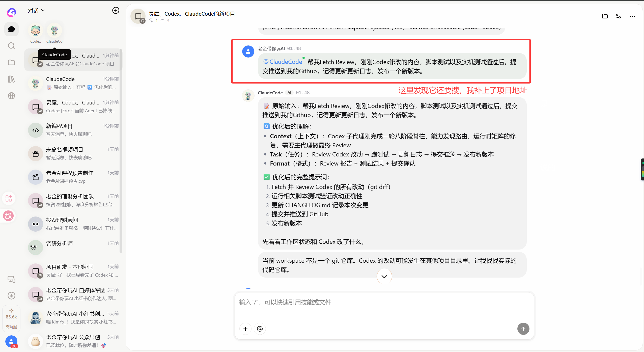The image size is (644, 352).
Task: Expand the 对话 dropdown
Action: 36,11
